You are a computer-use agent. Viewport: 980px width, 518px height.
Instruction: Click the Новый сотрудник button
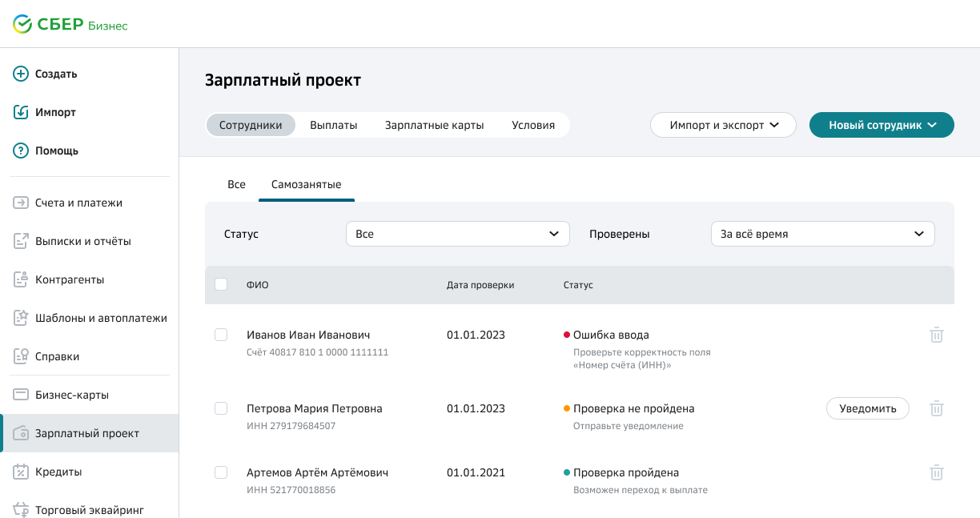tap(882, 125)
